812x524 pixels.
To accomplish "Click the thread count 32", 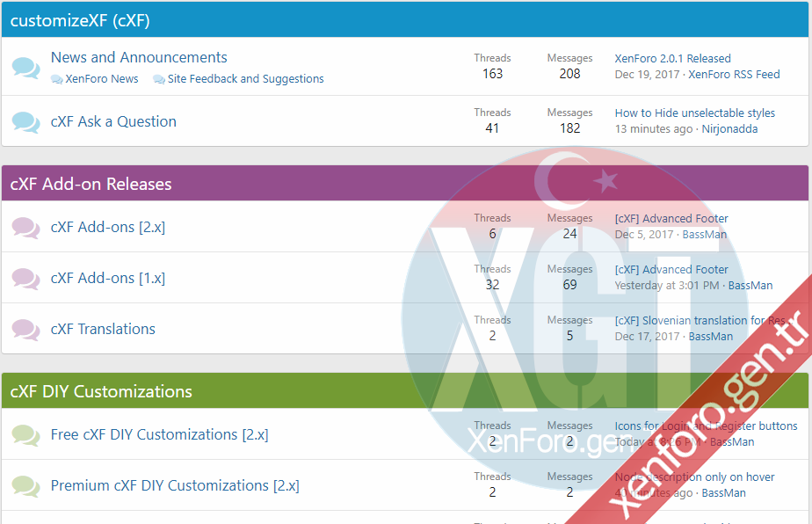I will pyautogui.click(x=492, y=285).
